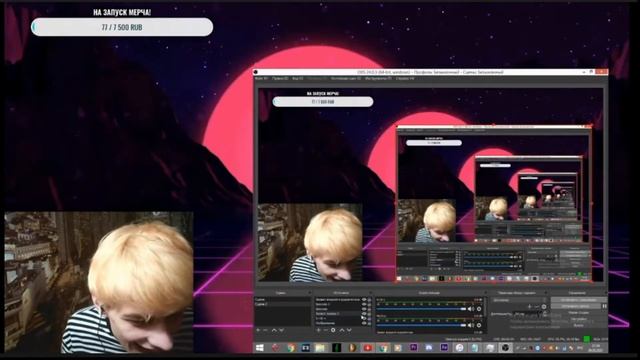Open File Explorer folder on taskbar
This screenshot has height=360, width=640.
320,348
